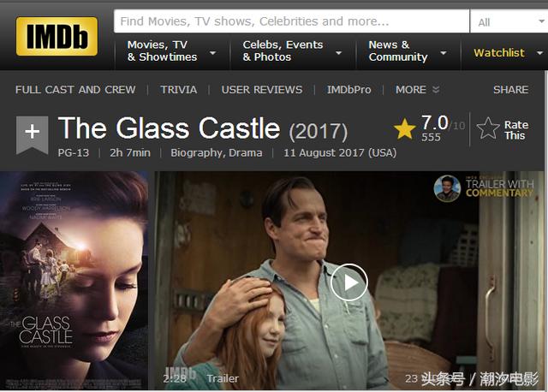Expand the MORE double chevron
Viewport: 548px width, 392px height.
coord(436,89)
